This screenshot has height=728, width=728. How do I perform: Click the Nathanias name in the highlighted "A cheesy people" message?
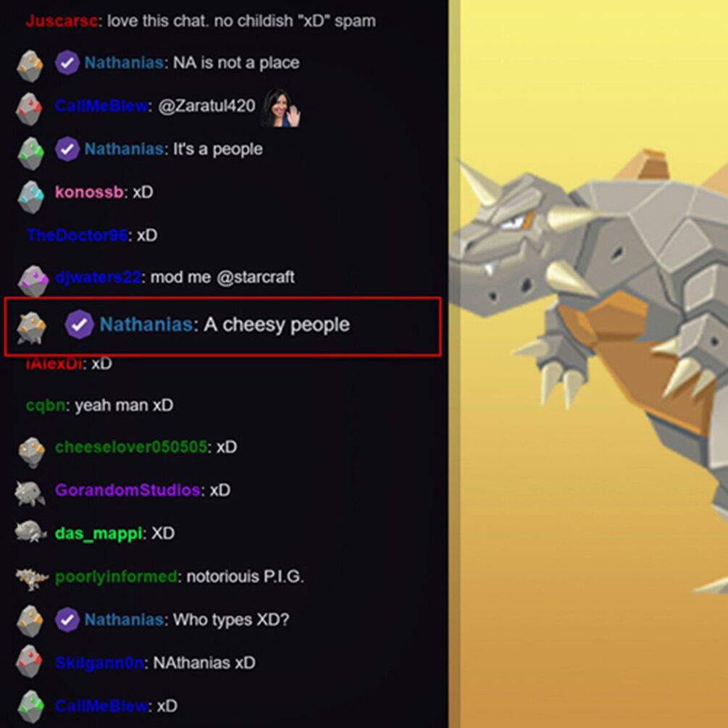point(146,324)
